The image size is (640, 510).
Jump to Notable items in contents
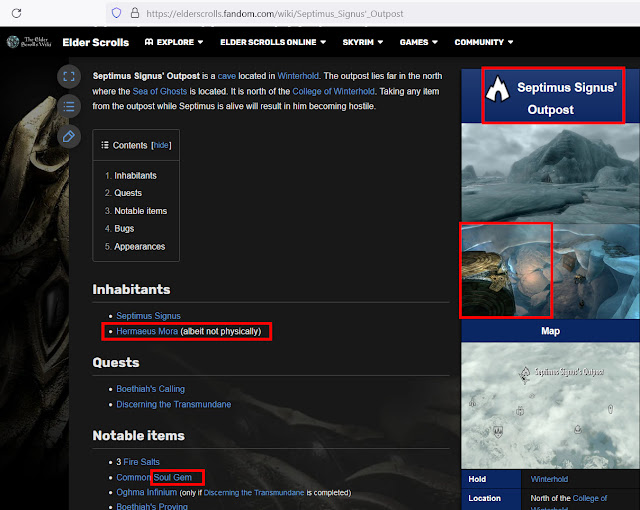point(140,211)
